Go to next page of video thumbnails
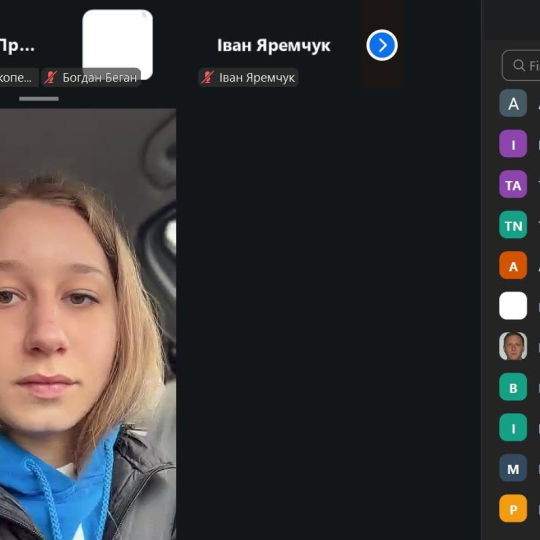This screenshot has height=540, width=540. [x=382, y=45]
